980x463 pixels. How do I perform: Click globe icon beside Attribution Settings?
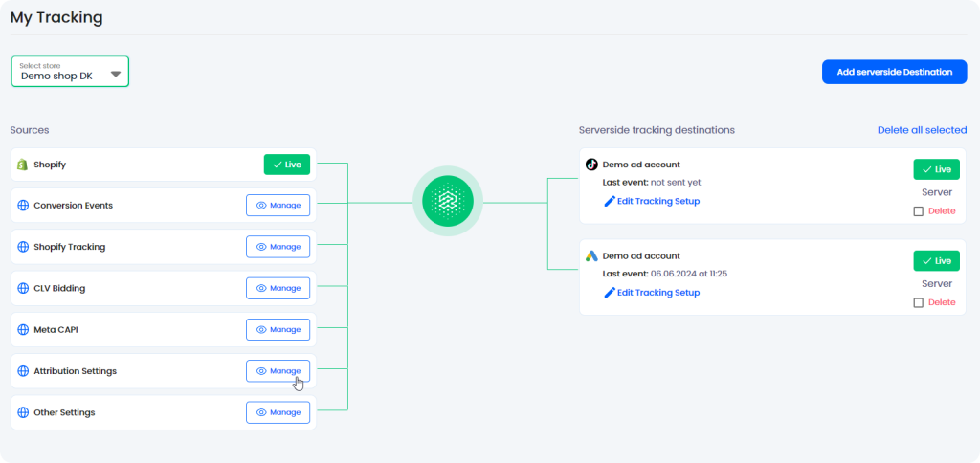tap(23, 371)
